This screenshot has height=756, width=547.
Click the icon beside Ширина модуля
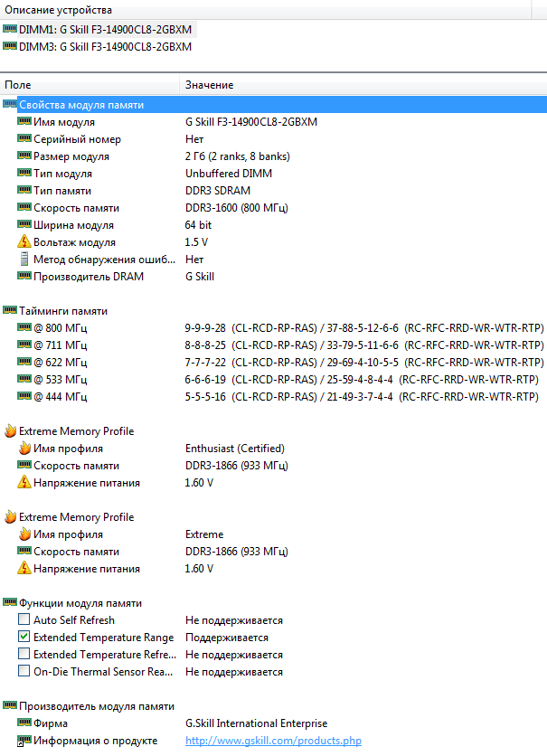click(x=24, y=224)
